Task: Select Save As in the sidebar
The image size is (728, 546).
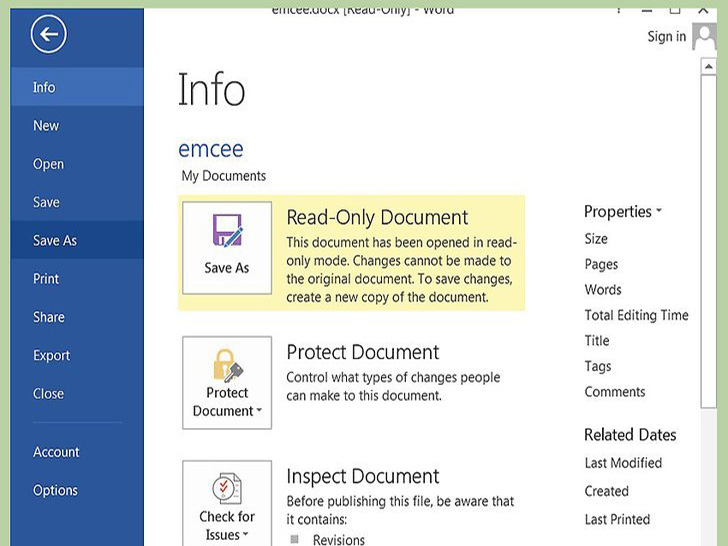Action: 77,240
